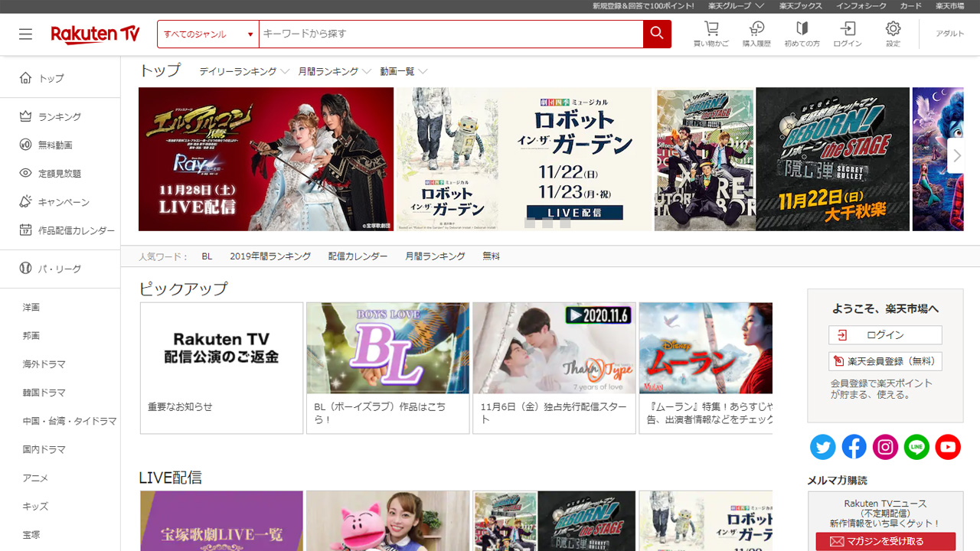Open the settings (設定) gear icon
This screenshot has width=980, height=551.
tap(893, 34)
